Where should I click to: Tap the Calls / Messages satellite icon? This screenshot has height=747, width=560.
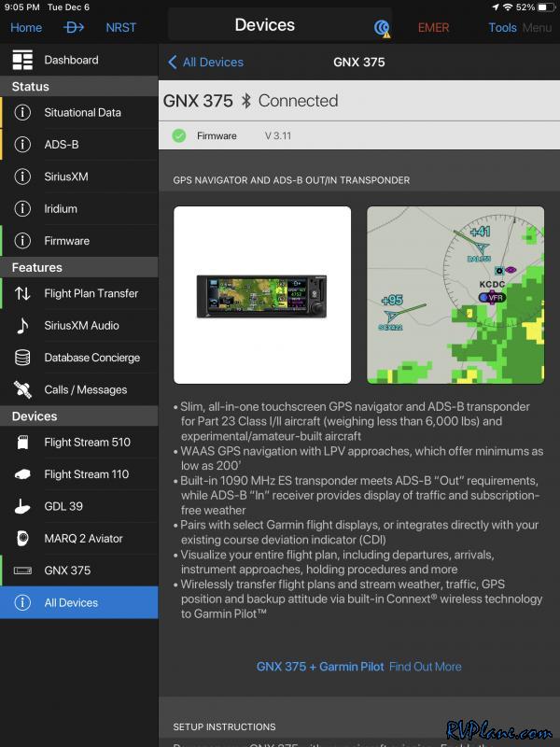point(22,389)
